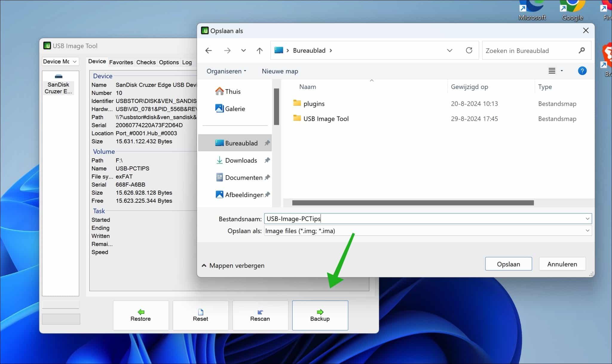Image resolution: width=612 pixels, height=364 pixels.
Task: Navigate up to the parent folder
Action: (259, 50)
